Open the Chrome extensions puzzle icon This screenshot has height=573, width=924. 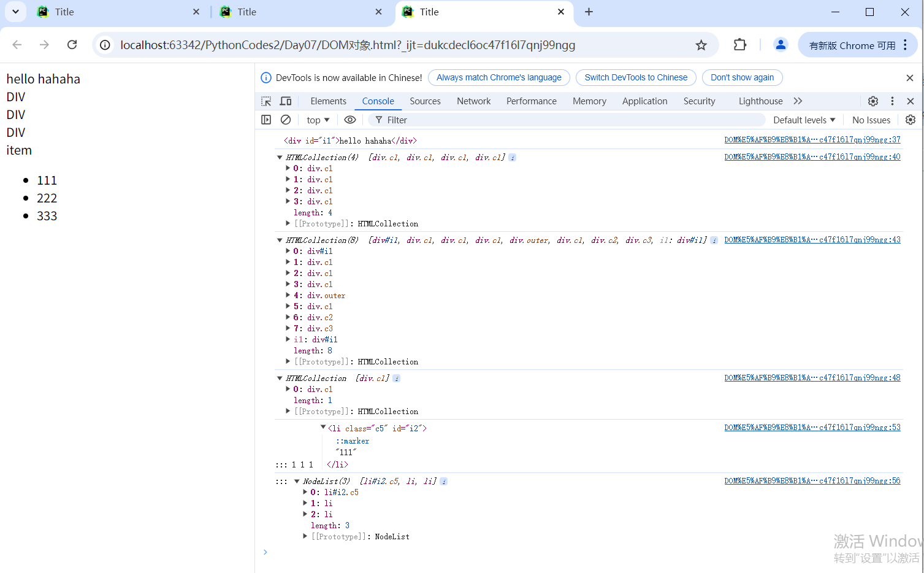[x=740, y=45]
